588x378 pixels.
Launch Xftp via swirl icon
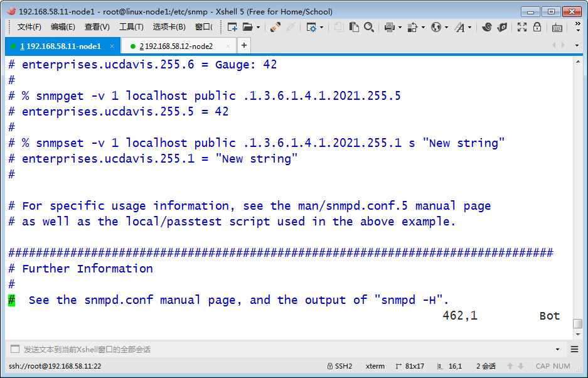[487, 27]
